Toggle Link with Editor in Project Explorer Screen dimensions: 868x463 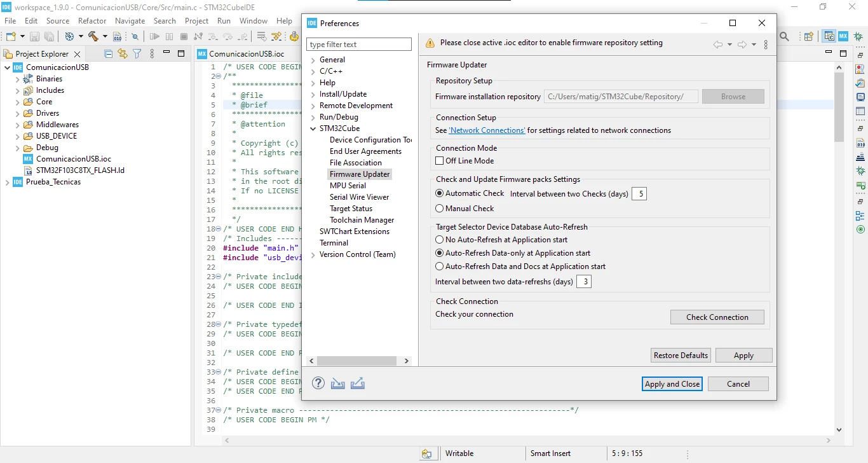[123, 54]
